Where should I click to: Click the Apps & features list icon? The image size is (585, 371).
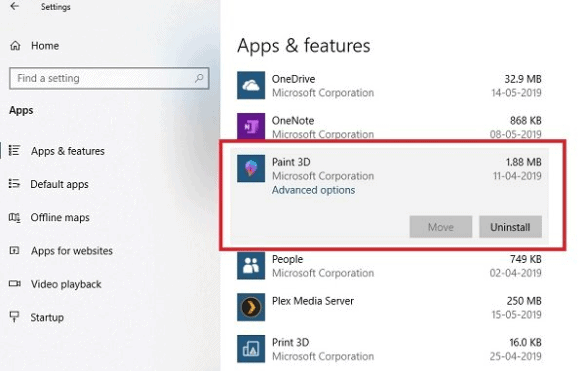[x=14, y=150]
